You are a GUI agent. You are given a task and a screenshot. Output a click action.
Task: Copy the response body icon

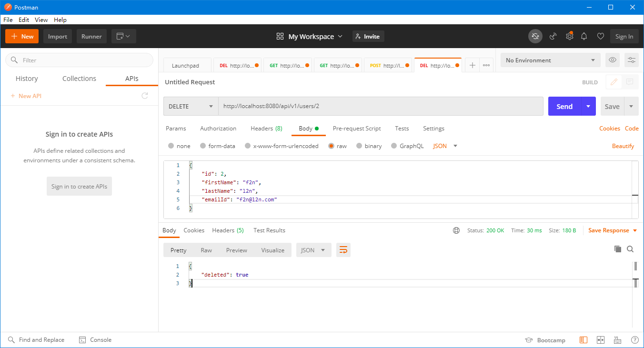click(618, 249)
